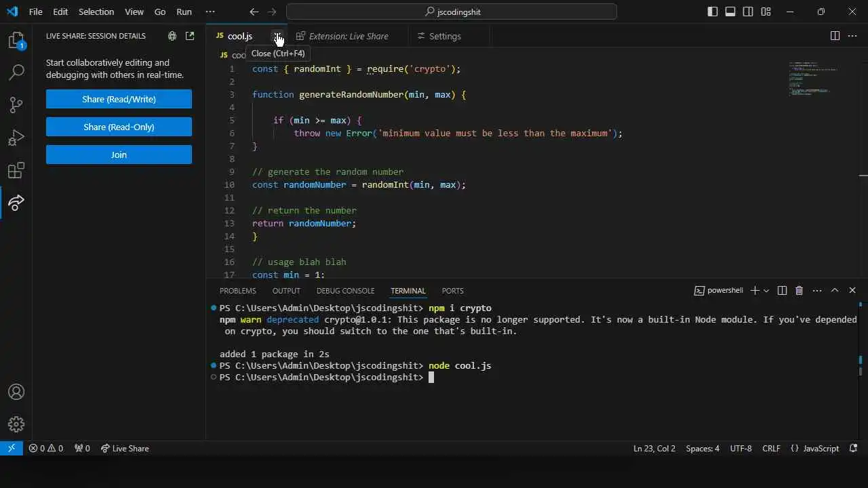Go forward with the navigation arrow

pos(272,12)
